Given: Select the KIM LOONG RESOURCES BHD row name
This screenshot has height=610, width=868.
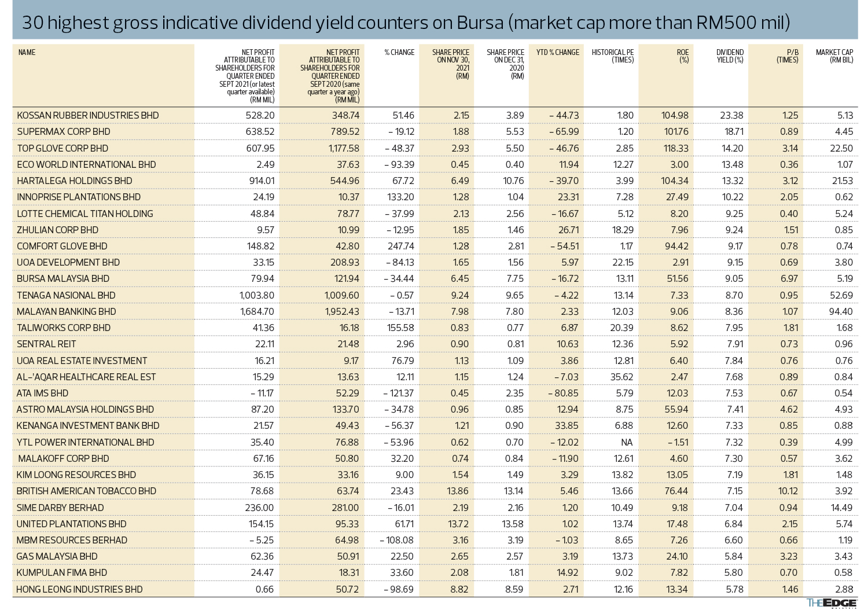Looking at the screenshot, I should [x=76, y=475].
